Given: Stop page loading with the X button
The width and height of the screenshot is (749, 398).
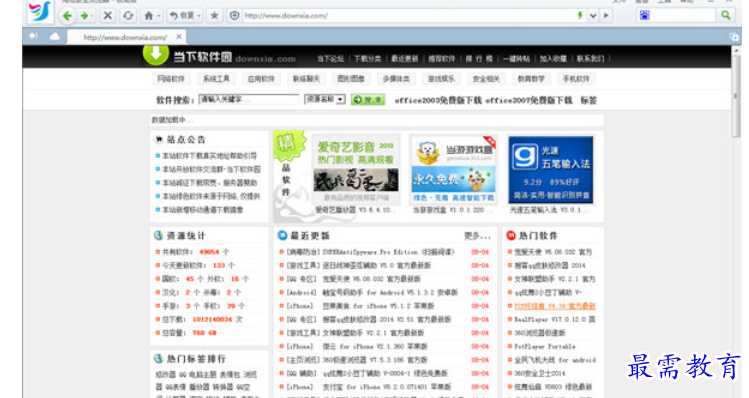Looking at the screenshot, I should [x=108, y=16].
